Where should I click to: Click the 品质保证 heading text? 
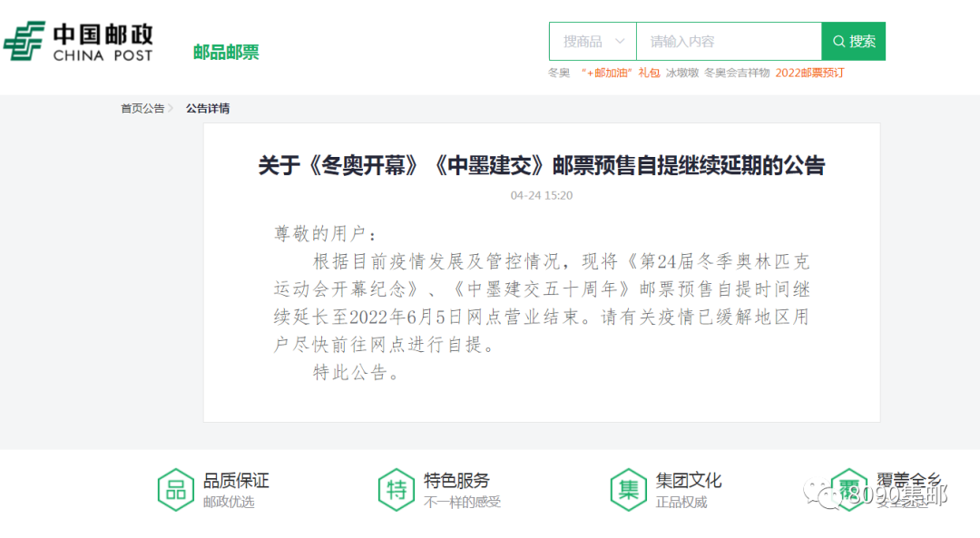pyautogui.click(x=236, y=481)
